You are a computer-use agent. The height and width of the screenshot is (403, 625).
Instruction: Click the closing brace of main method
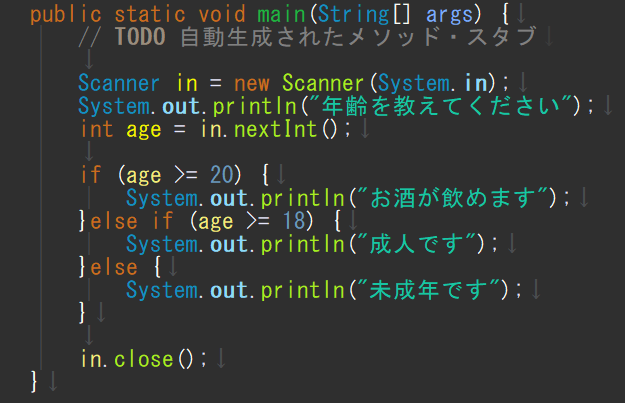tap(34, 381)
